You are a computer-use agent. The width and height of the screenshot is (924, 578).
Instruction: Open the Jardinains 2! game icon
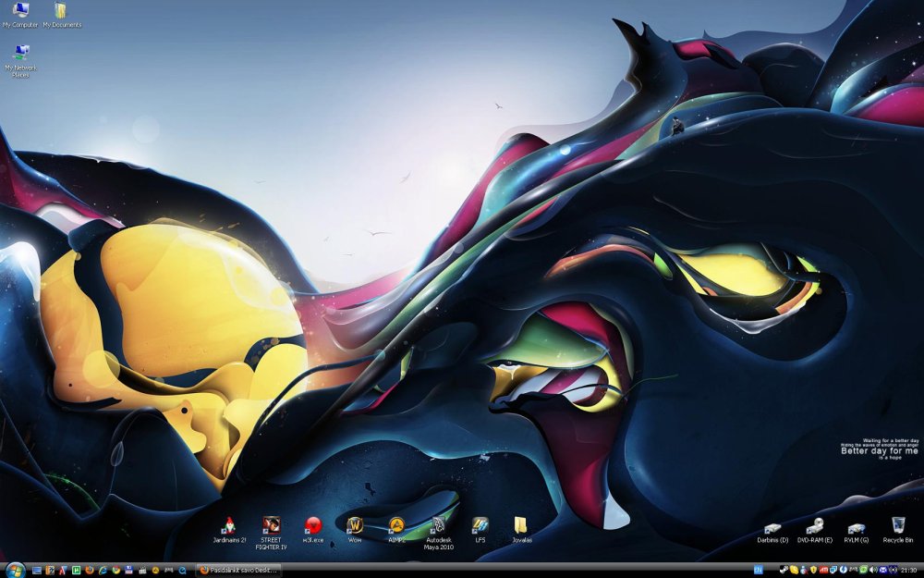point(229,525)
